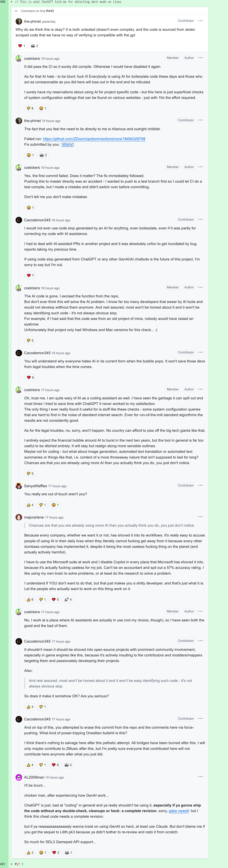Open options menu on the-phinet's first comment

pyautogui.click(x=200, y=21)
